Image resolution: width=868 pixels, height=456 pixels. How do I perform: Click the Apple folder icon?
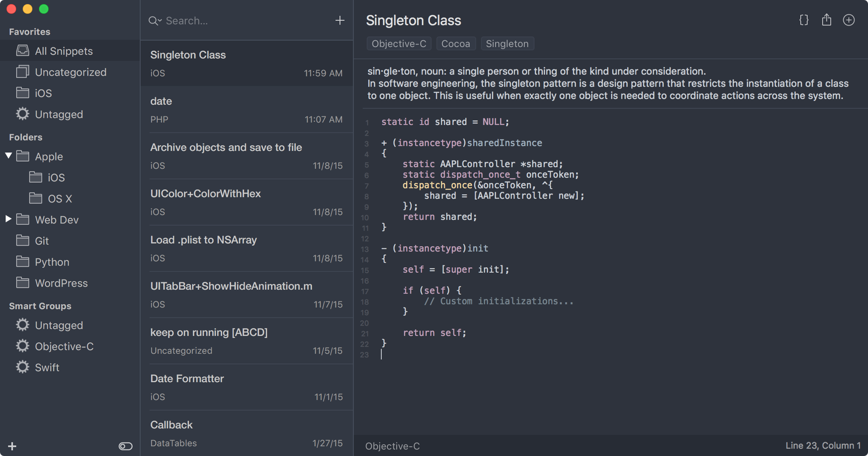click(x=22, y=156)
